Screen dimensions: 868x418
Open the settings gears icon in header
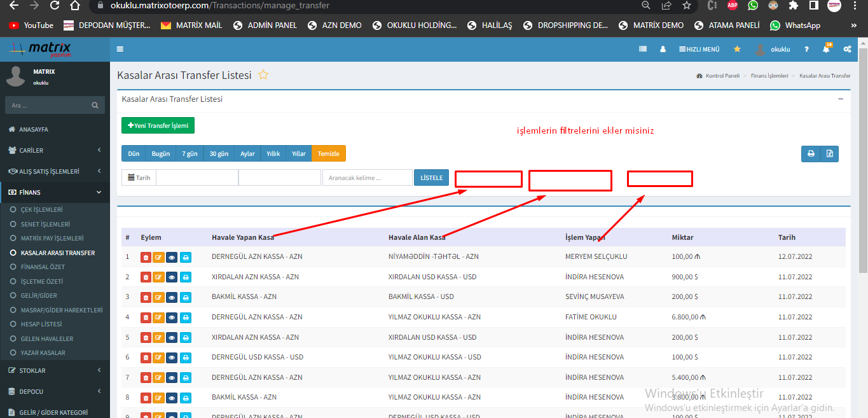(847, 50)
